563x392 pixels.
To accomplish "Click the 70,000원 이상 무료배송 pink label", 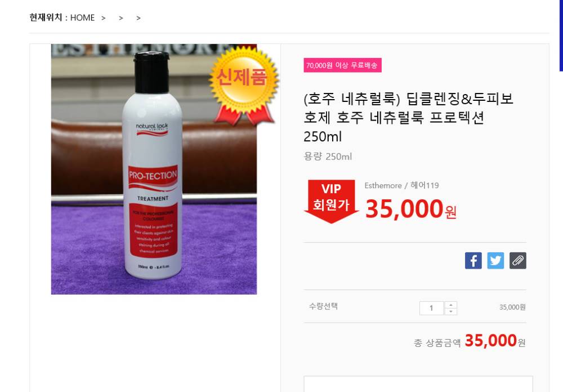I will coord(342,65).
